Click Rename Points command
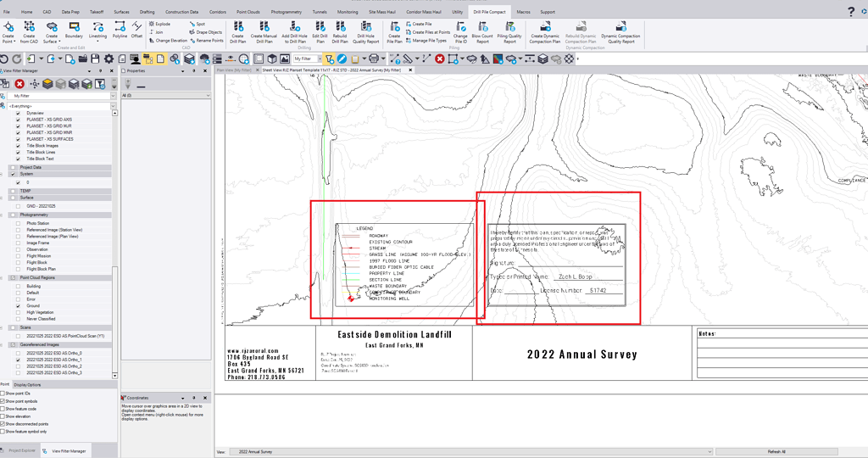Viewport: 868px width, 458px height. (x=207, y=41)
